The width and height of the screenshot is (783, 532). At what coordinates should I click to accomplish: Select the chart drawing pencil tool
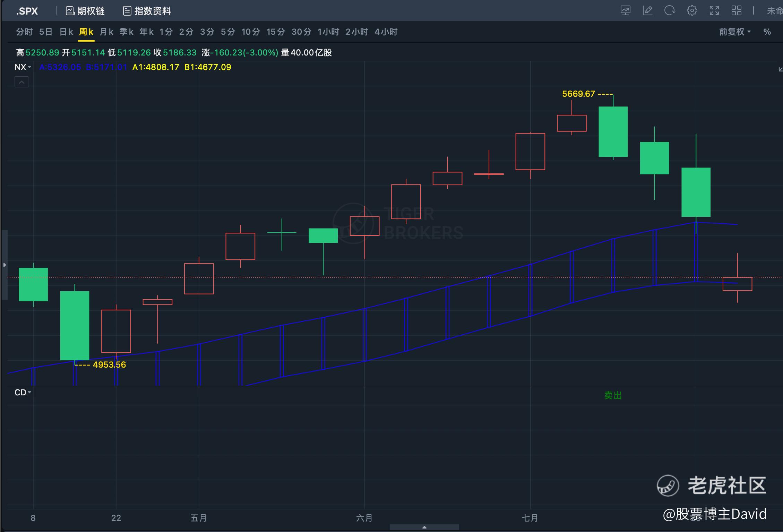pyautogui.click(x=647, y=11)
